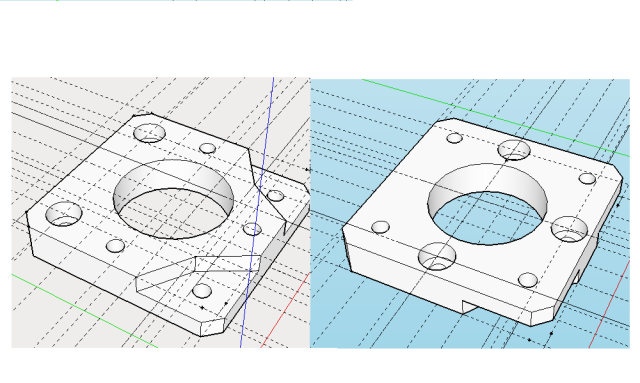Select the gray-background left model thumbnail
This screenshot has height=383, width=640.
coord(160,212)
